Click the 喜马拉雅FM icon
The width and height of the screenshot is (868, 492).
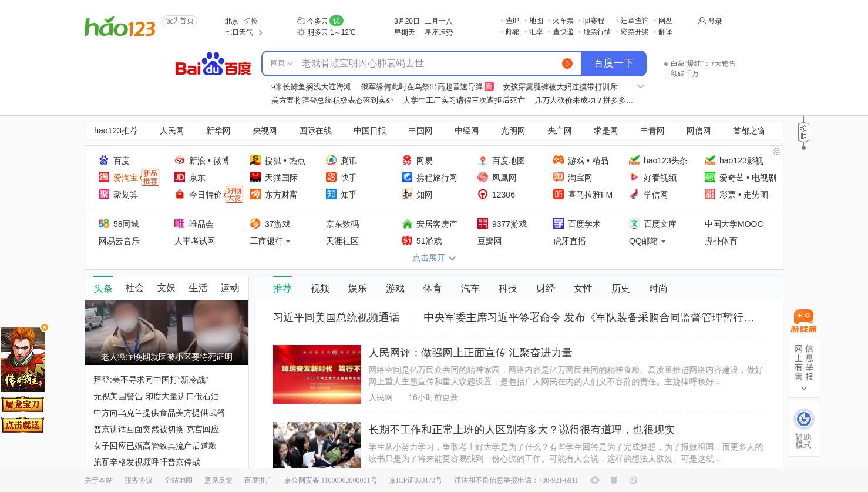click(559, 194)
